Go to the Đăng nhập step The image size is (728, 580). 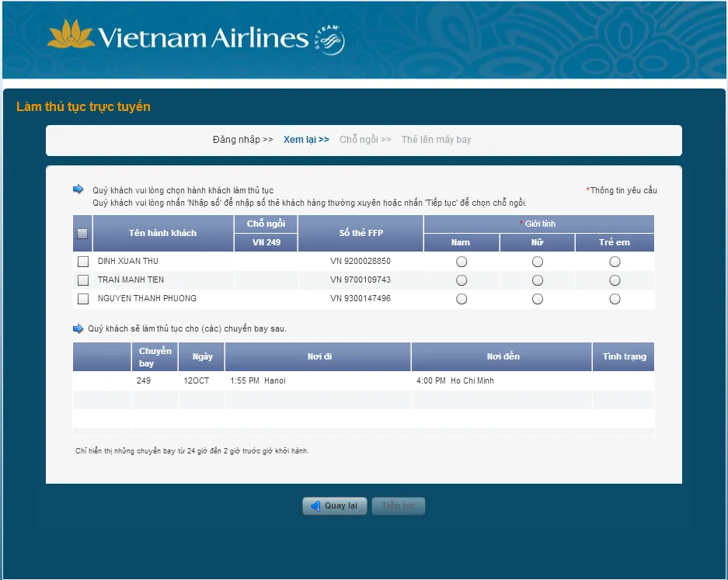coord(243,140)
